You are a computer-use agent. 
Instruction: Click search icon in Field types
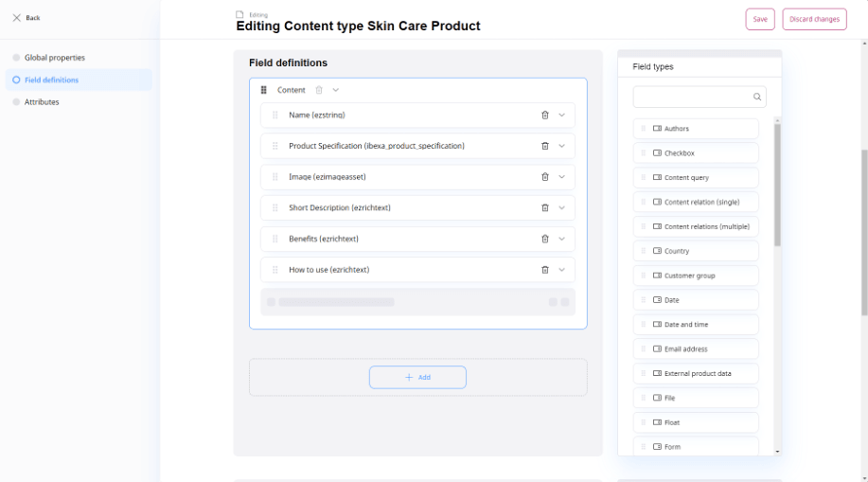756,97
